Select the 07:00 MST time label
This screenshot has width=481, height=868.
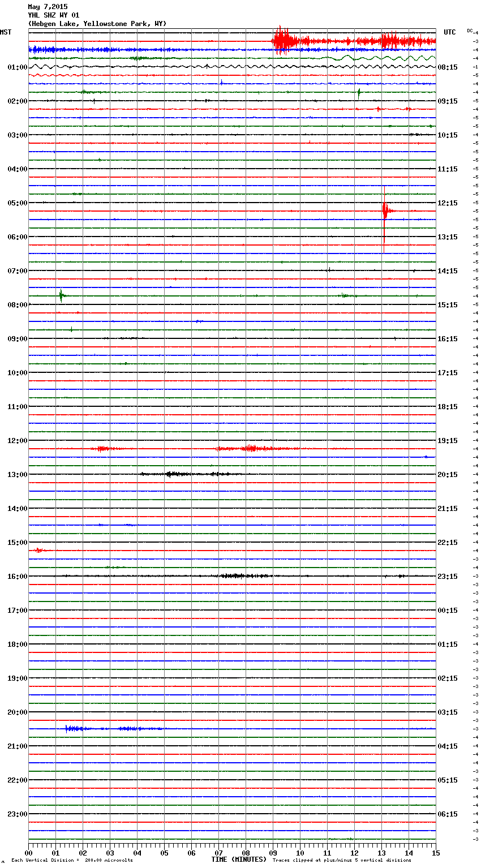coord(18,271)
